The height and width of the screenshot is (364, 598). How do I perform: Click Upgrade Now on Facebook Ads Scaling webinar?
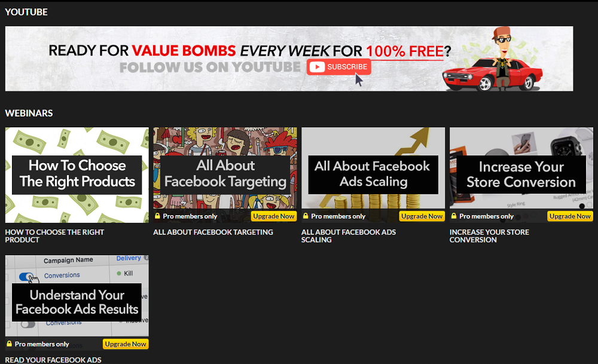tap(422, 216)
